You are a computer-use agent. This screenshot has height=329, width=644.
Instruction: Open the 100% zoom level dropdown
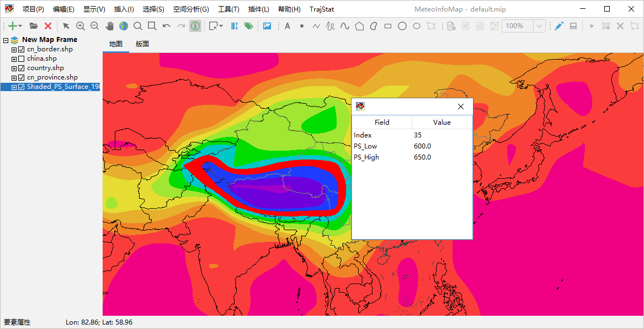(x=539, y=26)
